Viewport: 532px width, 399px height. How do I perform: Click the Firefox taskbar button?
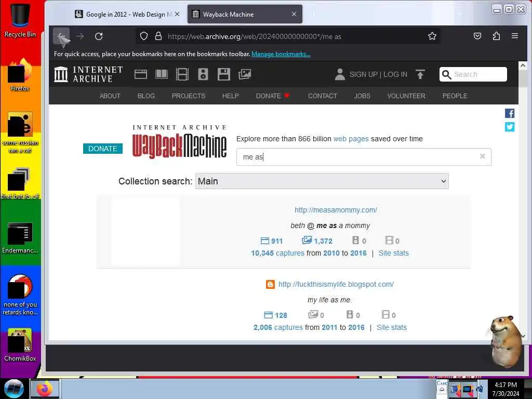tap(45, 389)
